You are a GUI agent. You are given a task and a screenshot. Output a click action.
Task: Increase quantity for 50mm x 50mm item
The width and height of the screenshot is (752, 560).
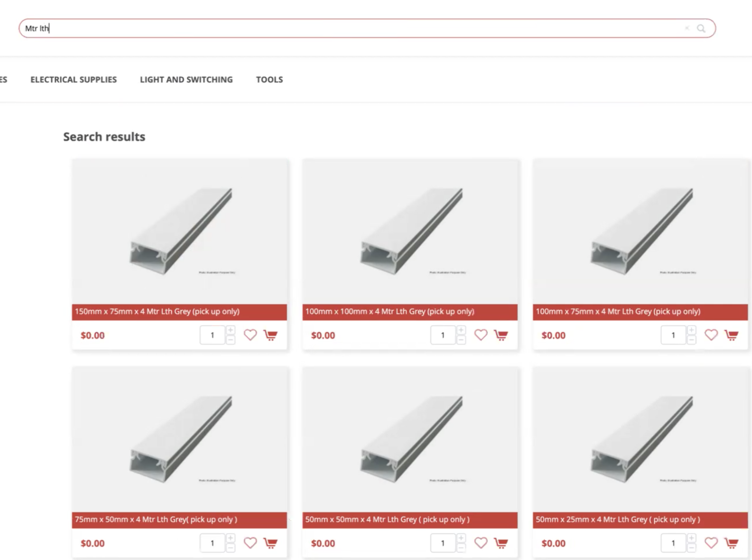tap(461, 538)
